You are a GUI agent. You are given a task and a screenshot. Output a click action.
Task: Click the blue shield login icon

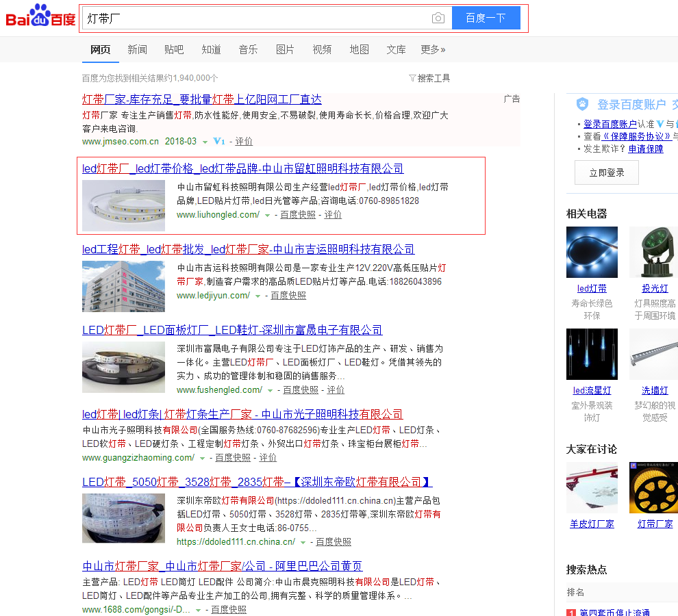[x=582, y=104]
